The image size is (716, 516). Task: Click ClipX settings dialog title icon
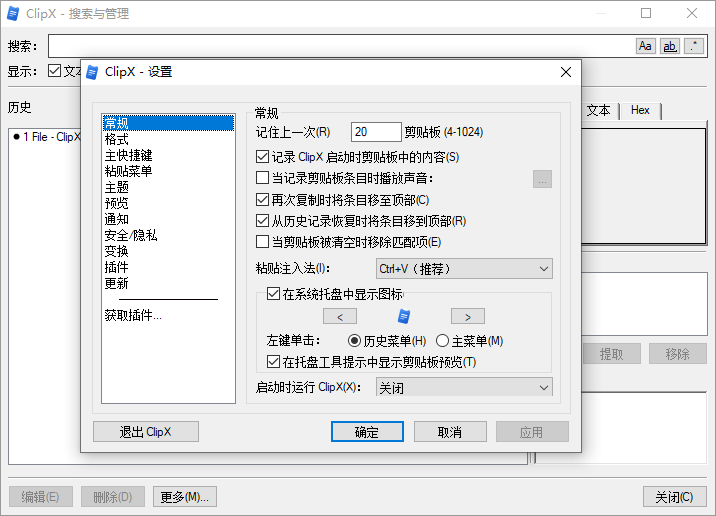(92, 72)
